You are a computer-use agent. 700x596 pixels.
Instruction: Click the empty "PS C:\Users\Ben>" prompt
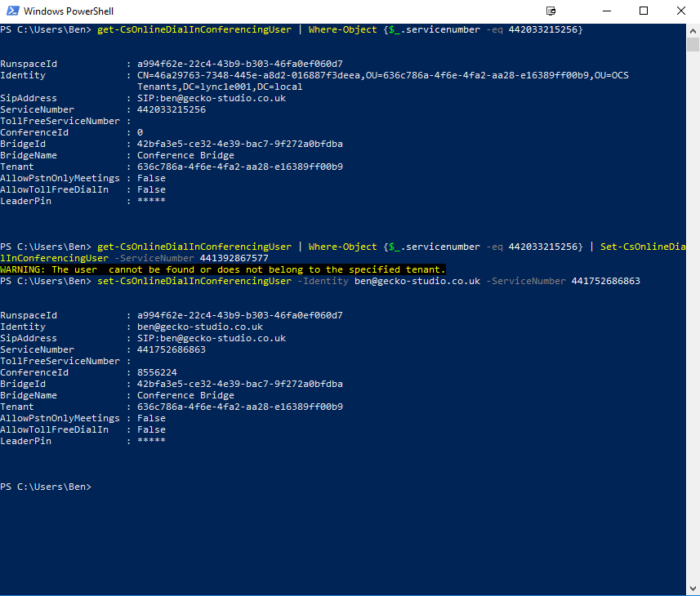tap(46, 487)
